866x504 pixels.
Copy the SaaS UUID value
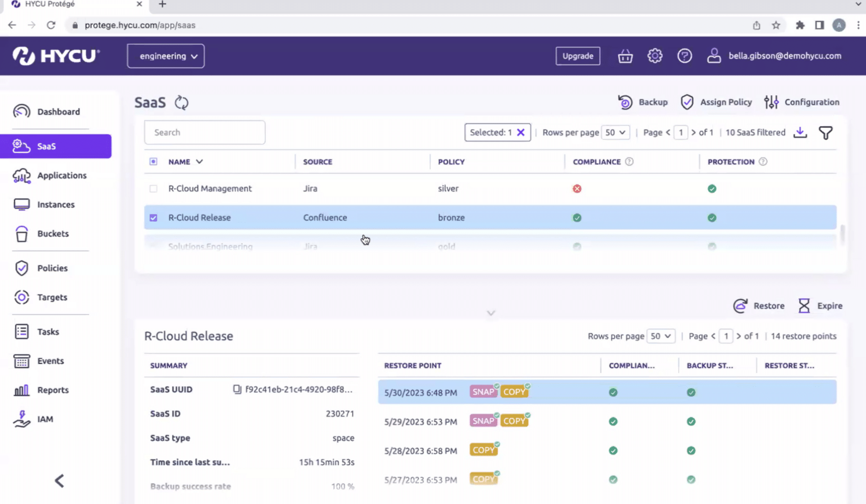point(237,389)
